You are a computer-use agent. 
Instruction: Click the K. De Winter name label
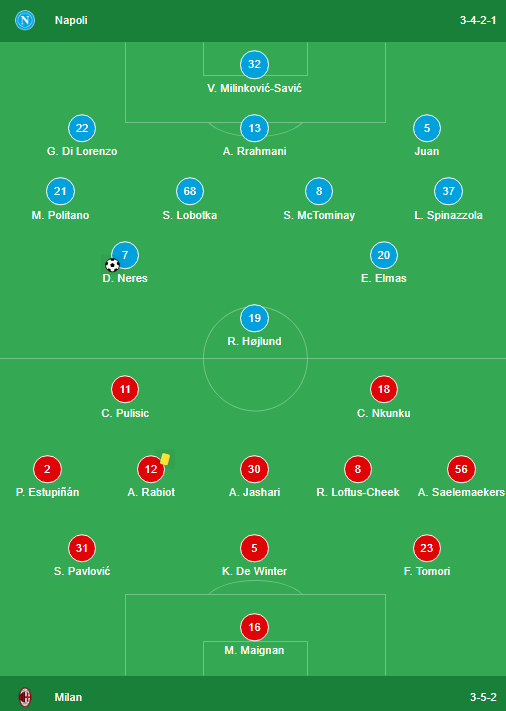(x=254, y=571)
